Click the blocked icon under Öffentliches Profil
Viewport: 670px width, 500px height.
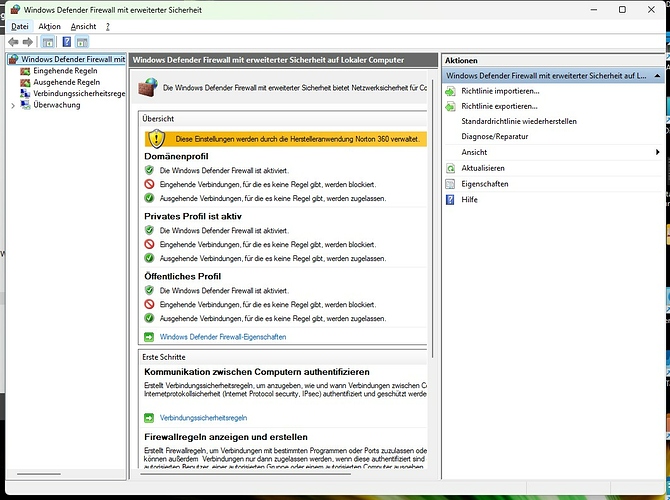pos(149,304)
